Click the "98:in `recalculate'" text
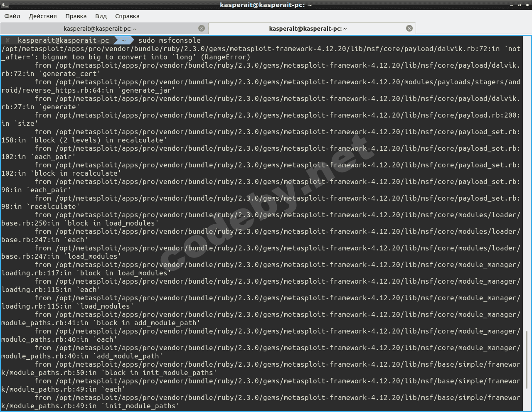 [x=40, y=206]
